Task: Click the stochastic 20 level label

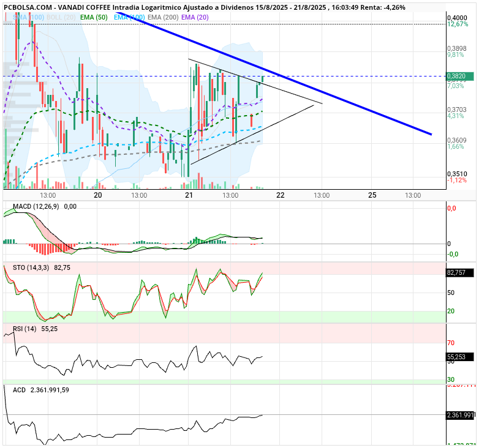Action: (451, 311)
